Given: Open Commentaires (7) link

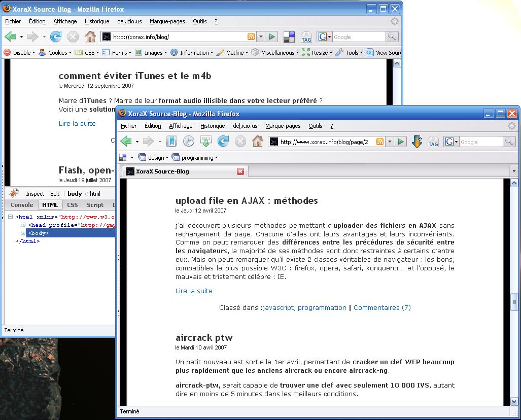Looking at the screenshot, I should (382, 308).
